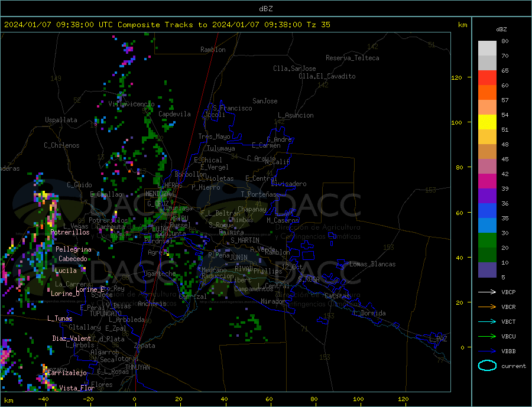The image size is (532, 407).
Task: Pick the purple 36 dBZ color swatch
Action: click(487, 196)
